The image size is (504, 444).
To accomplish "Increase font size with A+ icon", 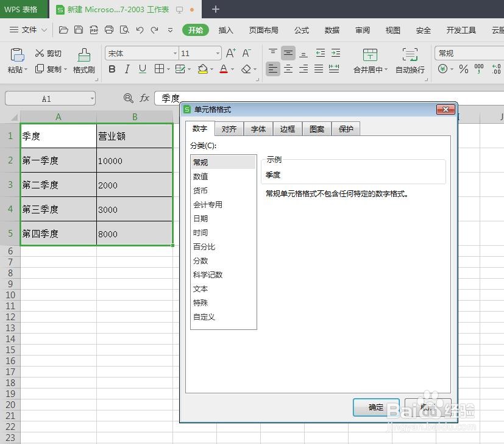I will [231, 53].
